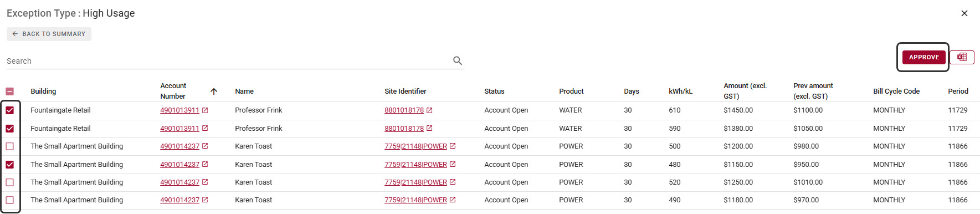This screenshot has height=214, width=980.
Task: Open site 8801018178 link in $1380.00 row
Action: point(404,129)
